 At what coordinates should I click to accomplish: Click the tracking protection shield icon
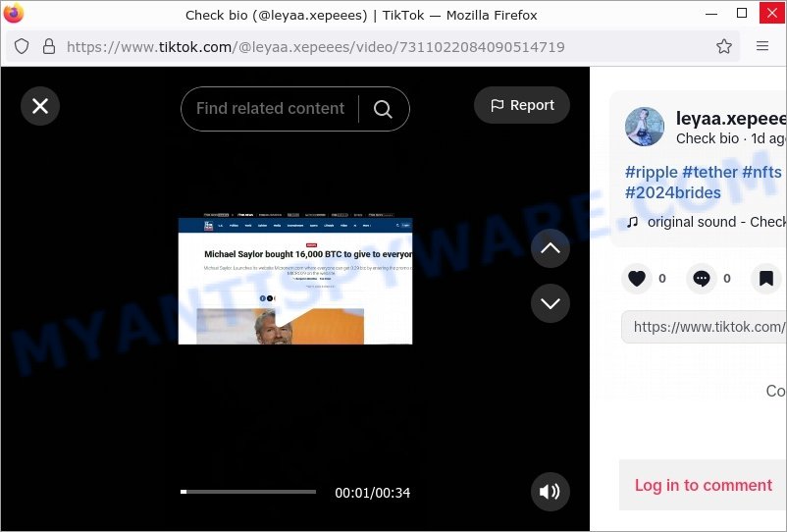coord(22,47)
